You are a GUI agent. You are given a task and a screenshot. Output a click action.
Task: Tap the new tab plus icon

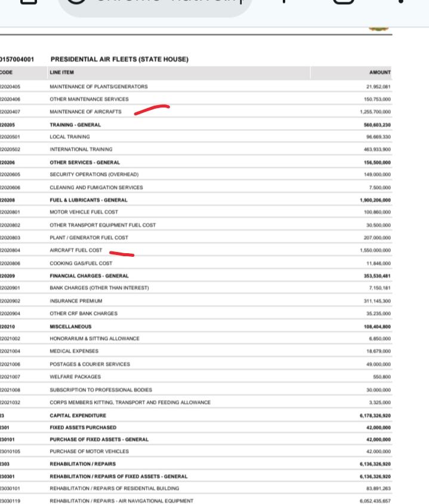[x=283, y=5]
